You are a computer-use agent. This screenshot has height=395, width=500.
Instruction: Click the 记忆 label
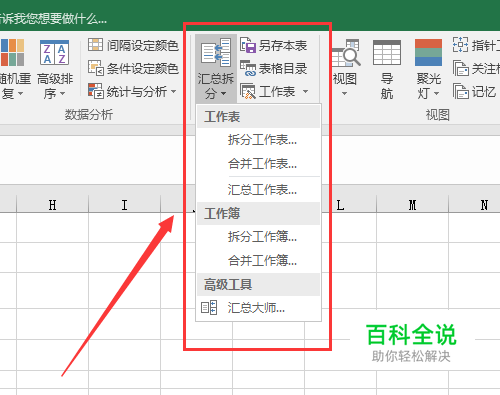[484, 92]
